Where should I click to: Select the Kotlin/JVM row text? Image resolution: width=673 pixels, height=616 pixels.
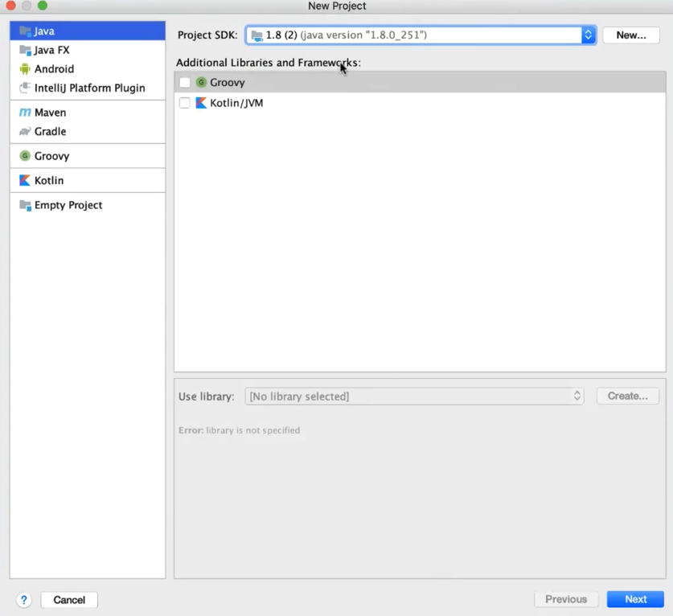click(236, 103)
